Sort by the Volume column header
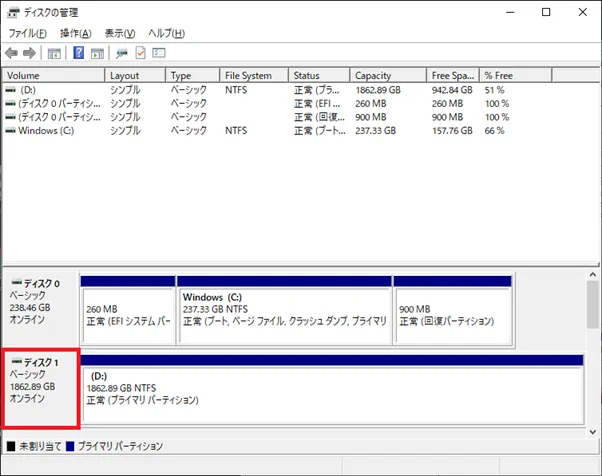Image resolution: width=602 pixels, height=476 pixels. point(53,75)
